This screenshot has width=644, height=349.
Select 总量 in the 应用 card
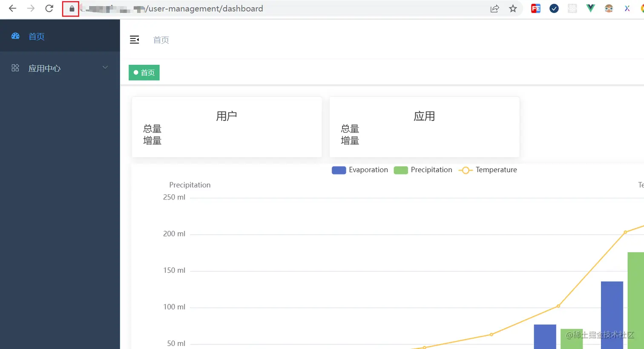350,129
